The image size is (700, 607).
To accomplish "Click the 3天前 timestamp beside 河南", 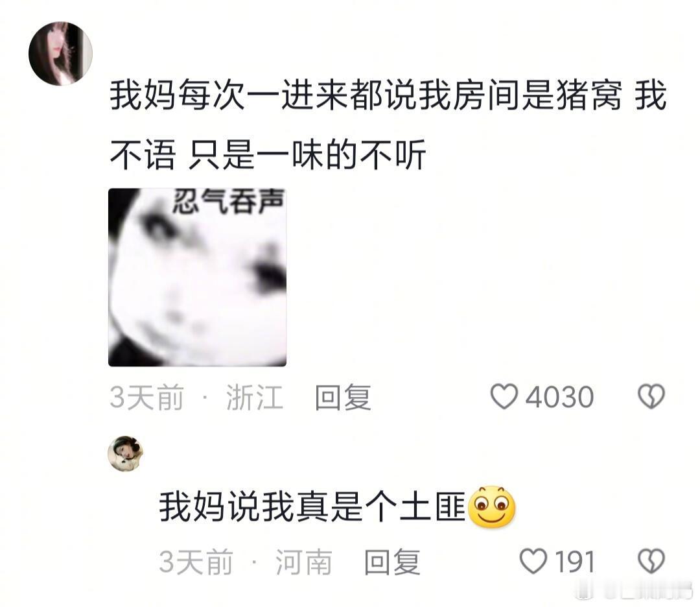I will pyautogui.click(x=196, y=562).
